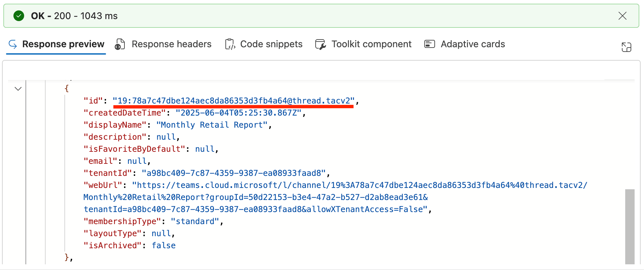This screenshot has width=644, height=270.
Task: Click the "email" key in JSON
Action: pos(101,161)
